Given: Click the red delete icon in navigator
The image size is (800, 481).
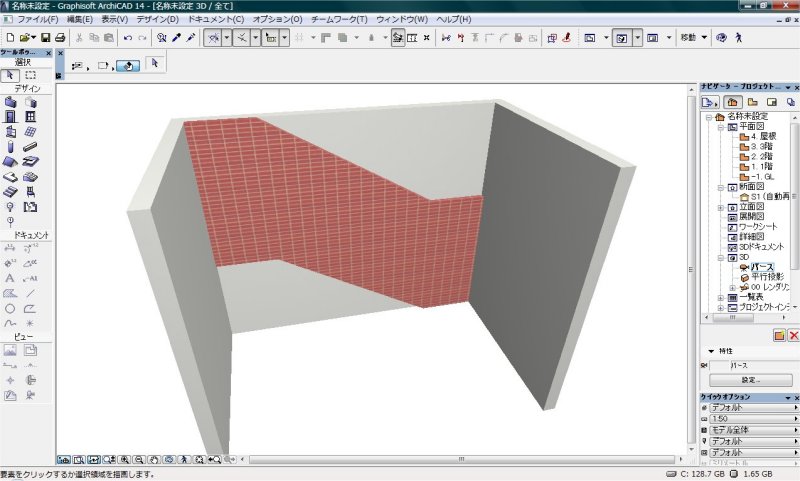Looking at the screenshot, I should tap(793, 336).
